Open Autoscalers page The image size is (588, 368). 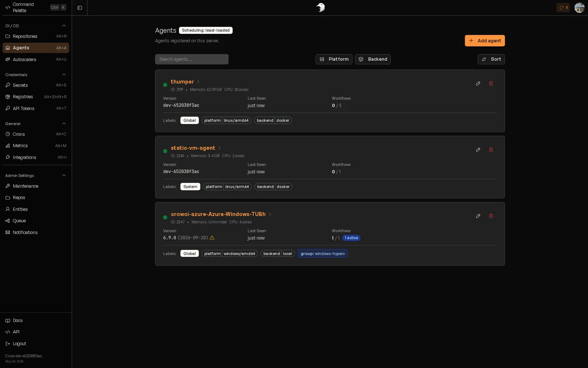click(36, 60)
